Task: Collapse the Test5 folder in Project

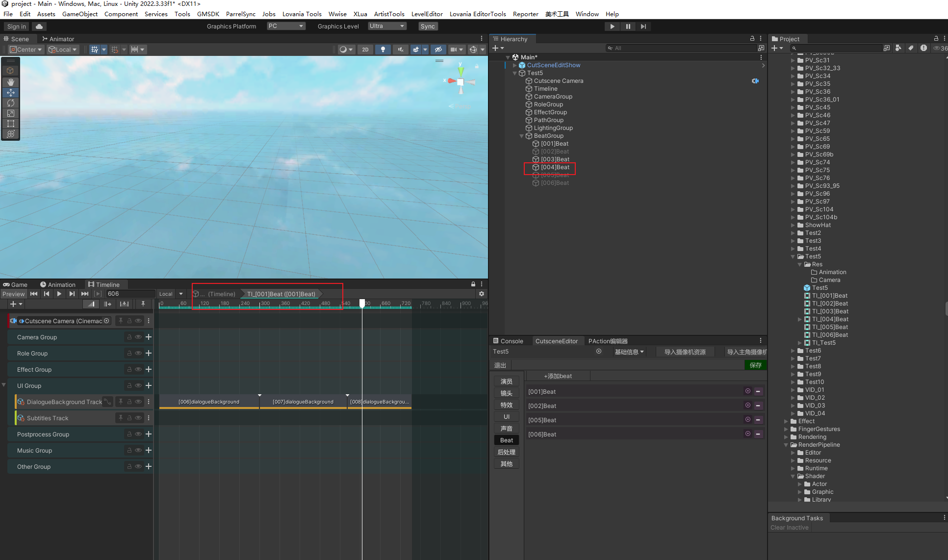Action: 793,256
